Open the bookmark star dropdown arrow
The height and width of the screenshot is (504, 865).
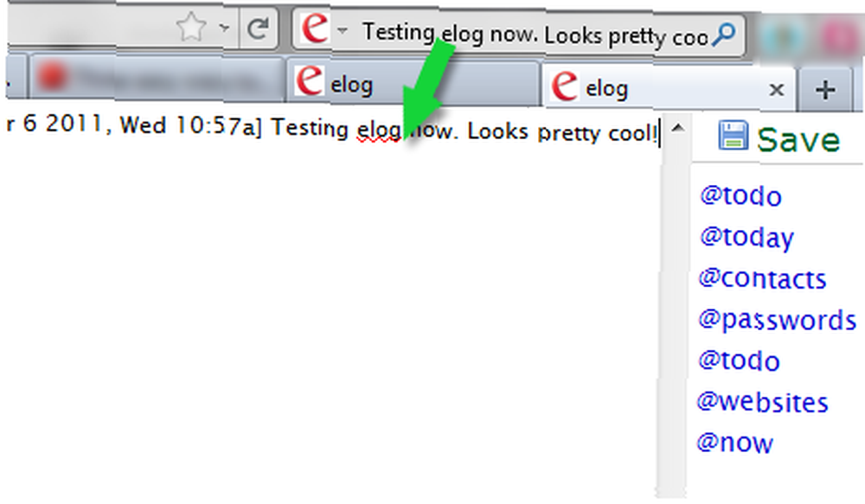pos(224,27)
